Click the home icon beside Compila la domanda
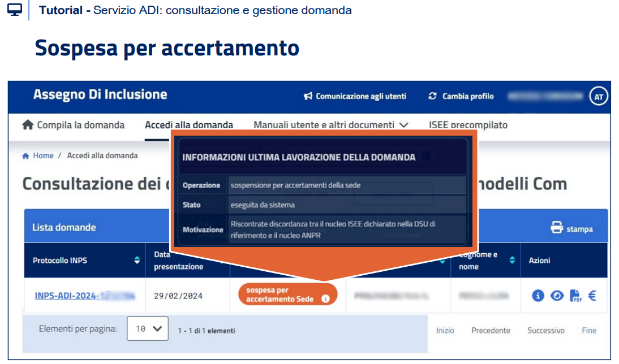 coord(28,125)
